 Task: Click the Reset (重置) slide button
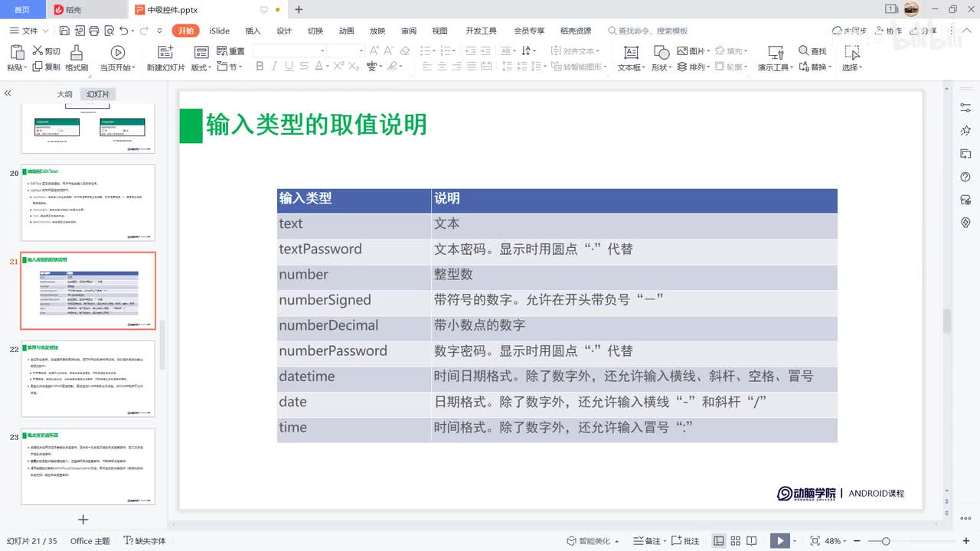pos(230,51)
